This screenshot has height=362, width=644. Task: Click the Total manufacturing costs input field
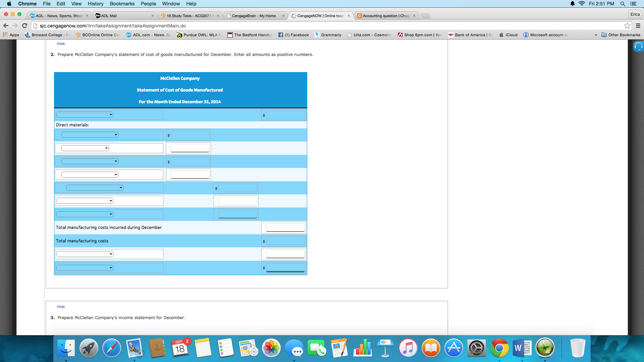pyautogui.click(x=285, y=241)
